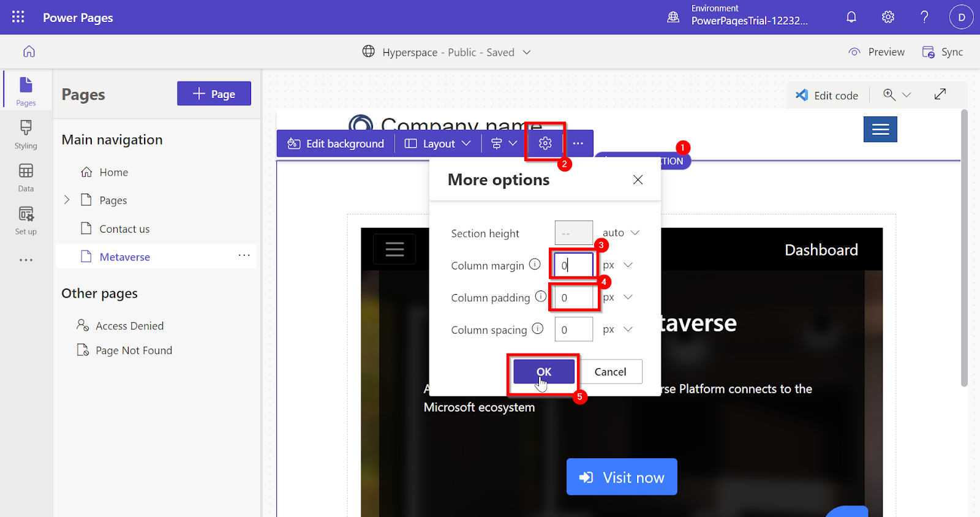This screenshot has height=517, width=980.
Task: Expand canvas to full screen
Action: [x=940, y=94]
